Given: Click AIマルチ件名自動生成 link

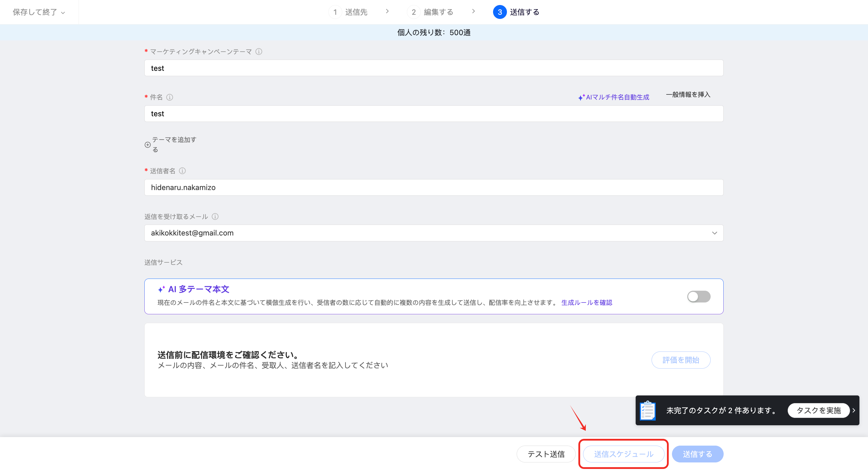Looking at the screenshot, I should point(617,97).
